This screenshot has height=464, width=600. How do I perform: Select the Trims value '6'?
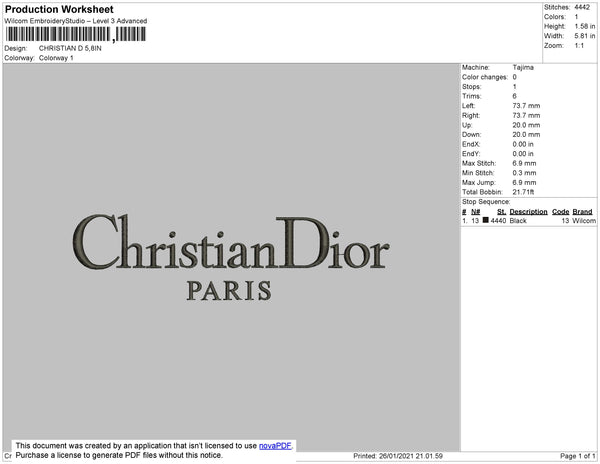point(514,96)
